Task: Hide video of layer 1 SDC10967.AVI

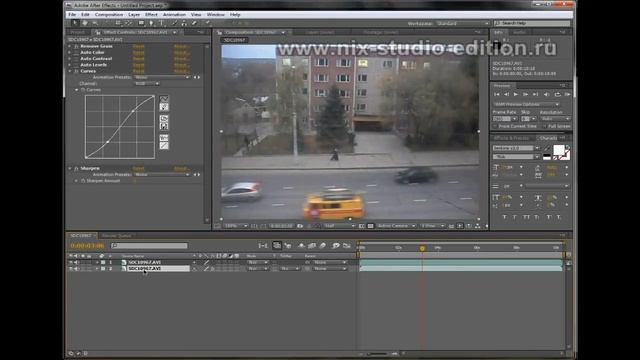Action: pos(71,262)
